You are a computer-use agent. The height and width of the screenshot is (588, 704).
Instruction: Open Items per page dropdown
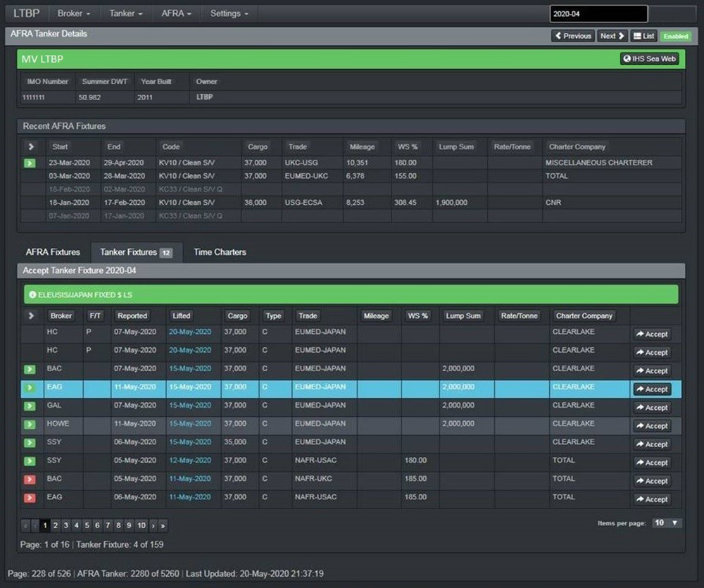667,523
